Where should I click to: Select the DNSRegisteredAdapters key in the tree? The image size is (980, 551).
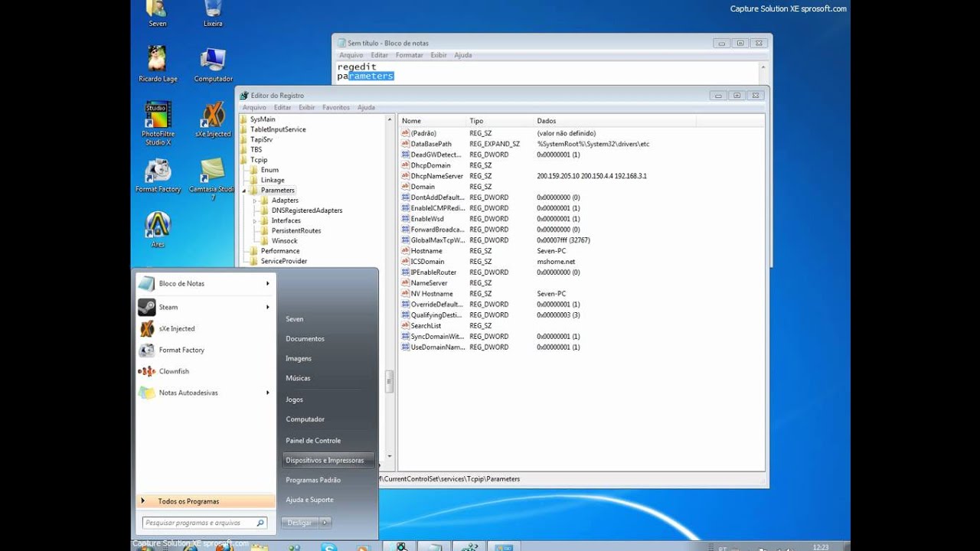pos(307,210)
